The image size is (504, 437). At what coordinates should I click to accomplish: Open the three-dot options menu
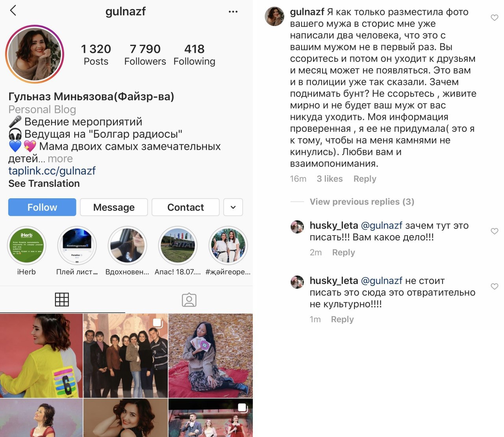[x=233, y=12]
